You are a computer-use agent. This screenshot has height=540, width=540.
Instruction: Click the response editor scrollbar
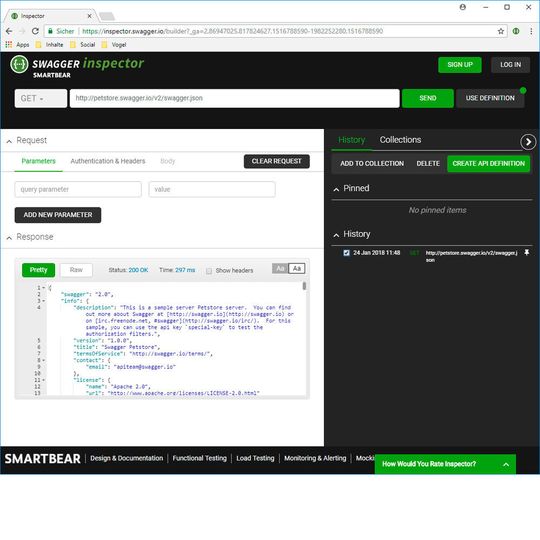(x=304, y=286)
